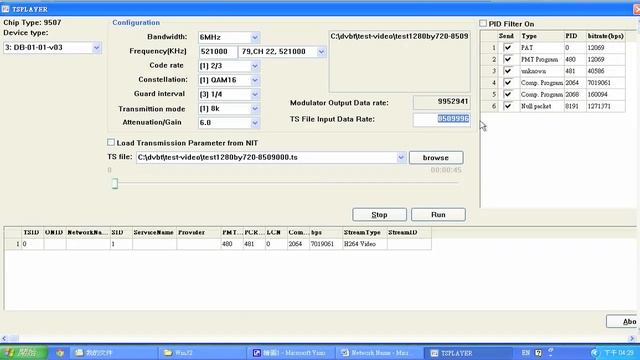Image resolution: width=640 pixels, height=360 pixels.
Task: Click the playback position slider thumb
Action: click(x=115, y=183)
